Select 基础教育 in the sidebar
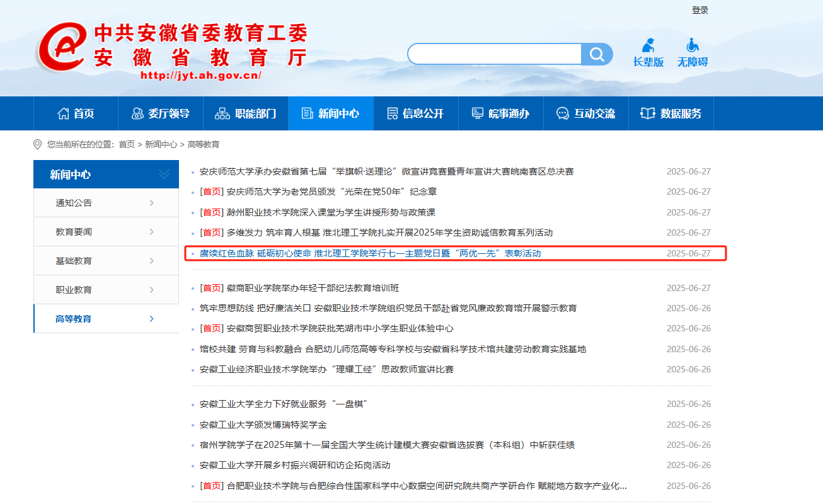 pyautogui.click(x=74, y=261)
